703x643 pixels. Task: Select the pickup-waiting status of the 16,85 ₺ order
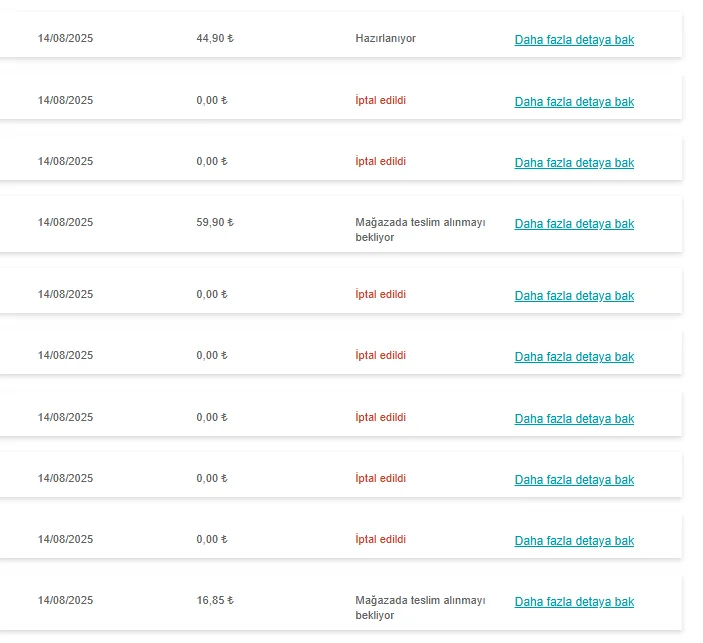(x=419, y=608)
